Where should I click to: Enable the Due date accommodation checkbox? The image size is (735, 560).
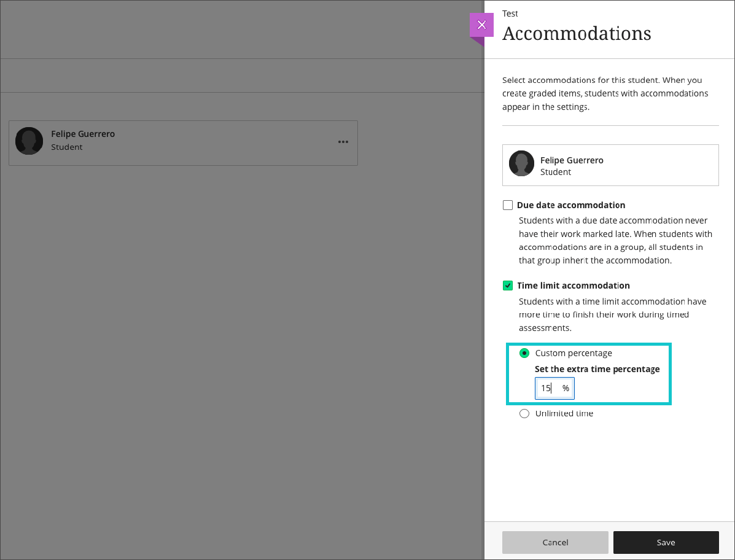508,205
